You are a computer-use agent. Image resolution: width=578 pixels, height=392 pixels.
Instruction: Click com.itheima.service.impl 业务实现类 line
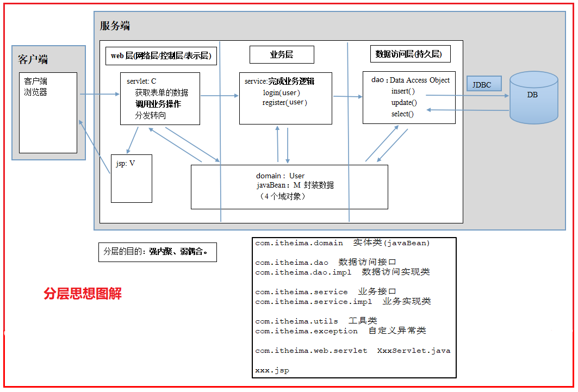[343, 301]
